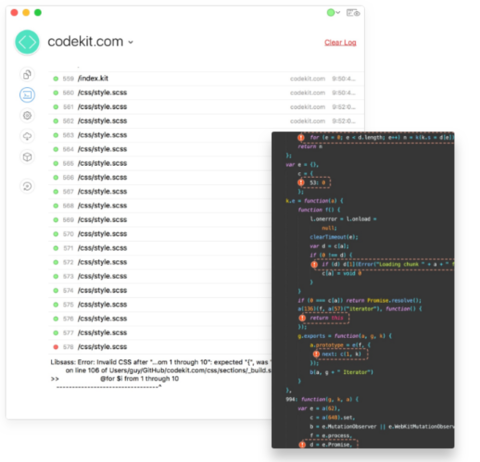The height and width of the screenshot is (462, 480).
Task: Open the settings gear sidebar icon
Action: tap(27, 116)
